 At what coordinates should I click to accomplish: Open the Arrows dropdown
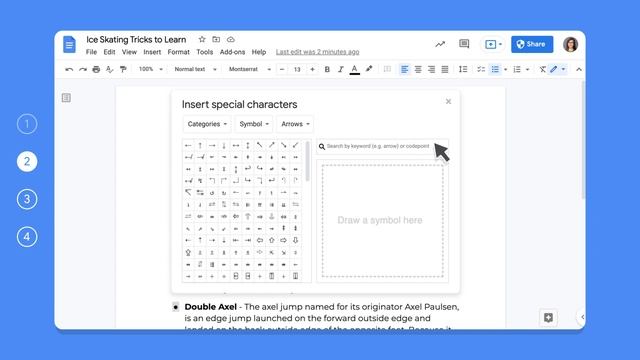pyautogui.click(x=295, y=124)
